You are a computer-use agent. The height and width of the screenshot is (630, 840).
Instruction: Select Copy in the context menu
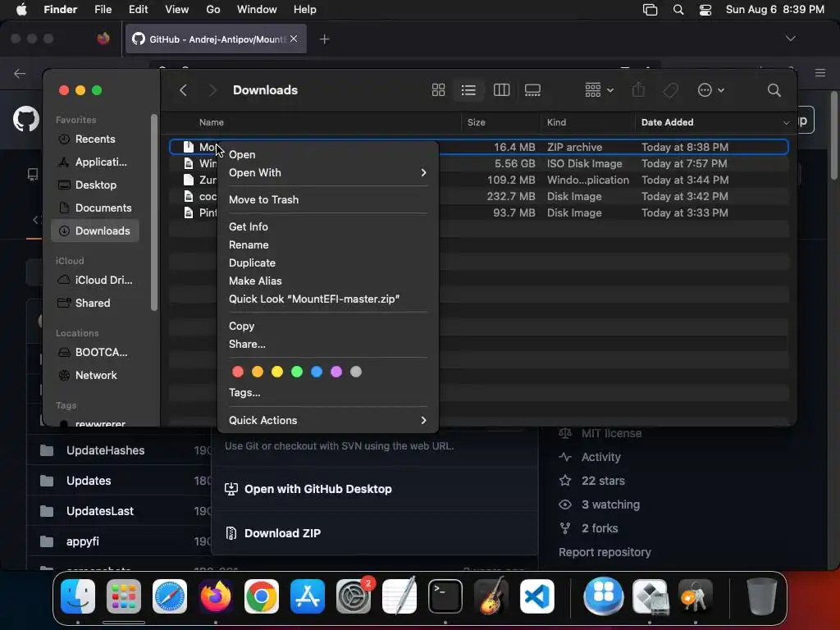click(328, 326)
